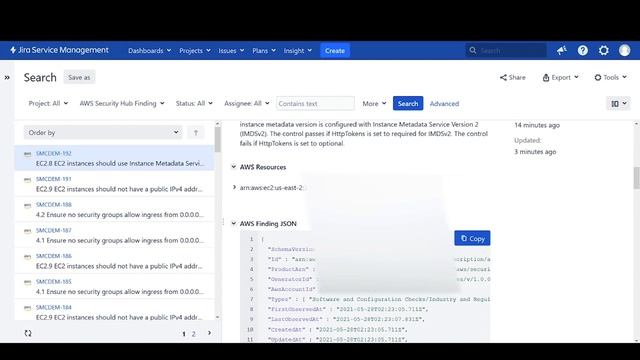Open the Issues menu
Viewport: 640px width, 360px height.
(x=231, y=51)
